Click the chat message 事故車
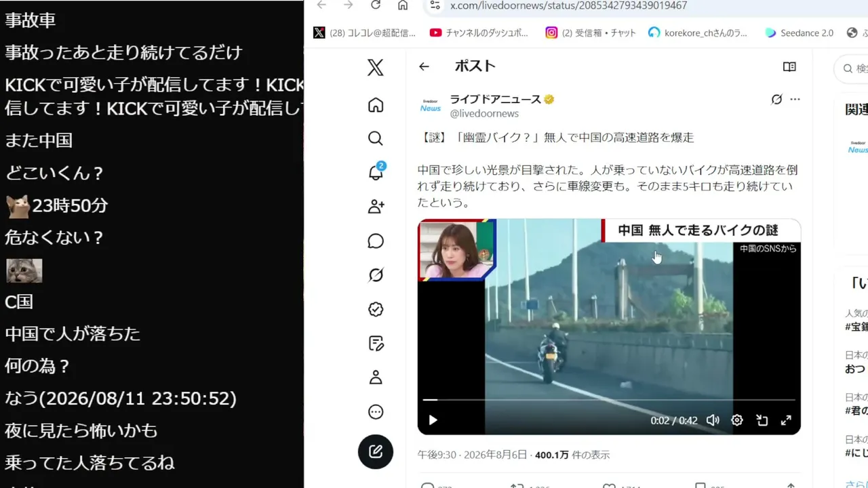Viewport: 868px width, 488px height. (x=31, y=20)
